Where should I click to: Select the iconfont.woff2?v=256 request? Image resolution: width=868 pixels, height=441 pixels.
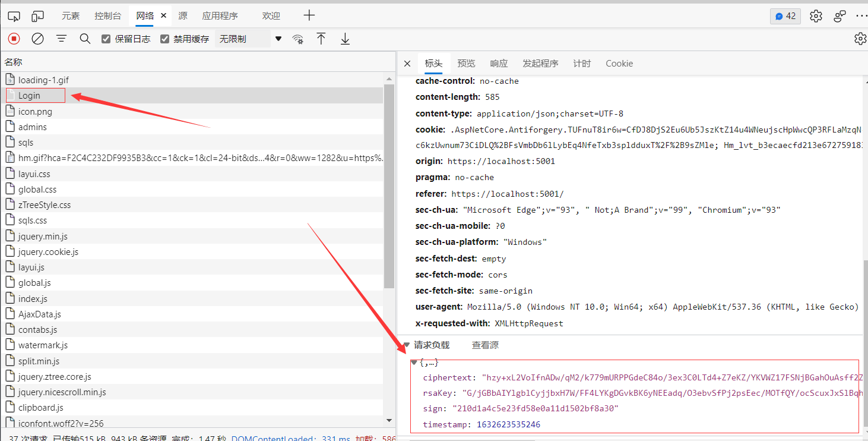click(192, 423)
